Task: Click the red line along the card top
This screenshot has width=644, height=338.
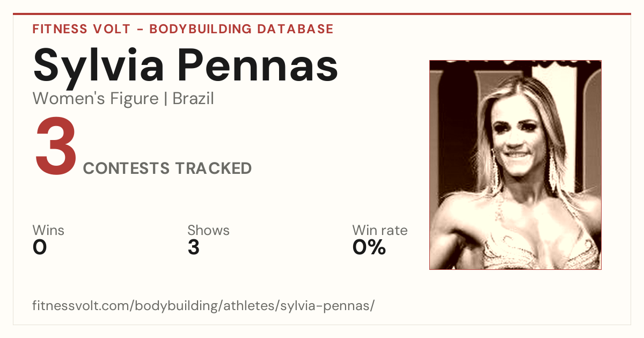Action: pyautogui.click(x=322, y=14)
